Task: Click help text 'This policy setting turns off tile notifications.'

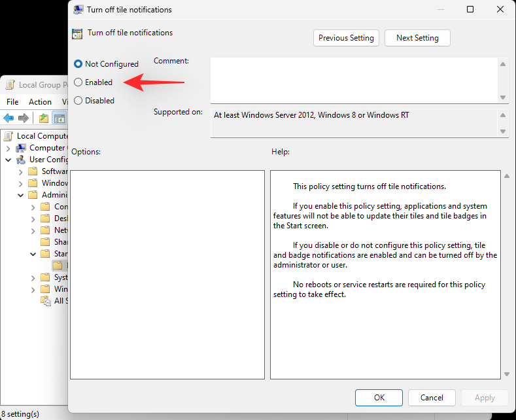Action: 370,186
